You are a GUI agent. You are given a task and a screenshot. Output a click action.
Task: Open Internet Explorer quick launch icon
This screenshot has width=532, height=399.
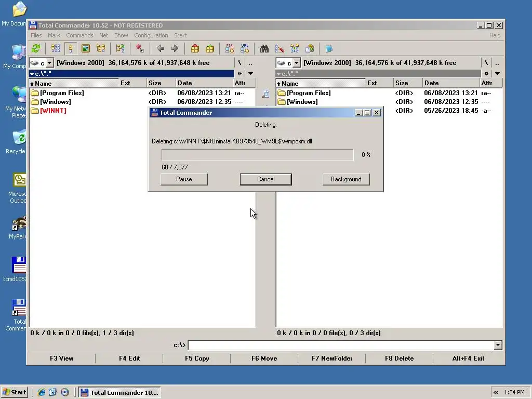[42, 392]
